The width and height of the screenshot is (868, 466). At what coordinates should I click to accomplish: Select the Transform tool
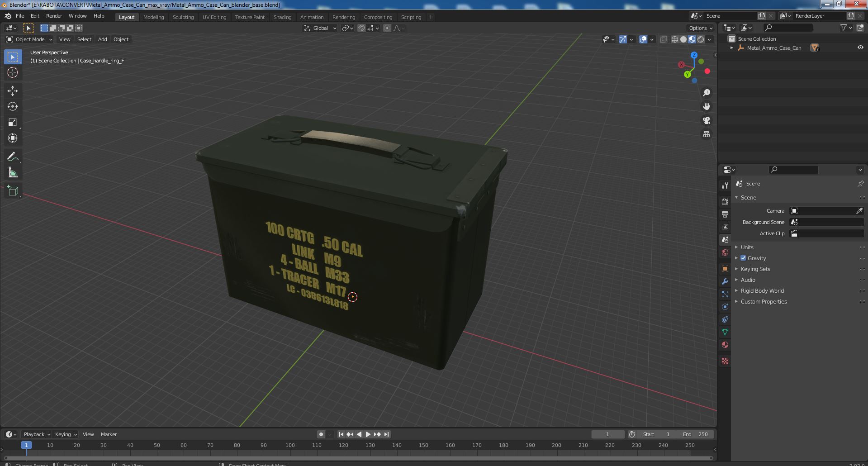tap(13, 138)
